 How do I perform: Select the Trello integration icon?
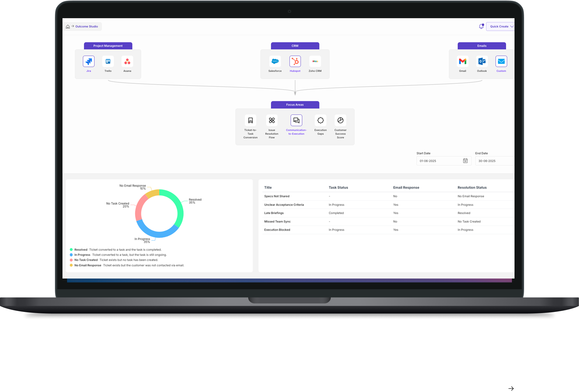coord(108,61)
